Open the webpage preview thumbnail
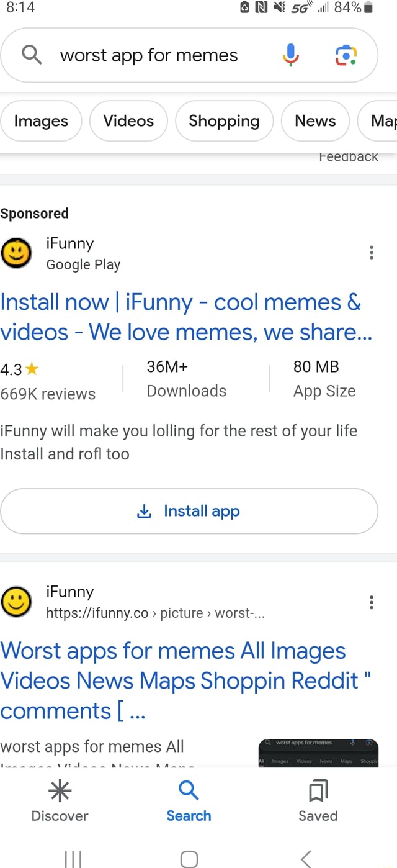This screenshot has width=397, height=868. tap(318, 754)
